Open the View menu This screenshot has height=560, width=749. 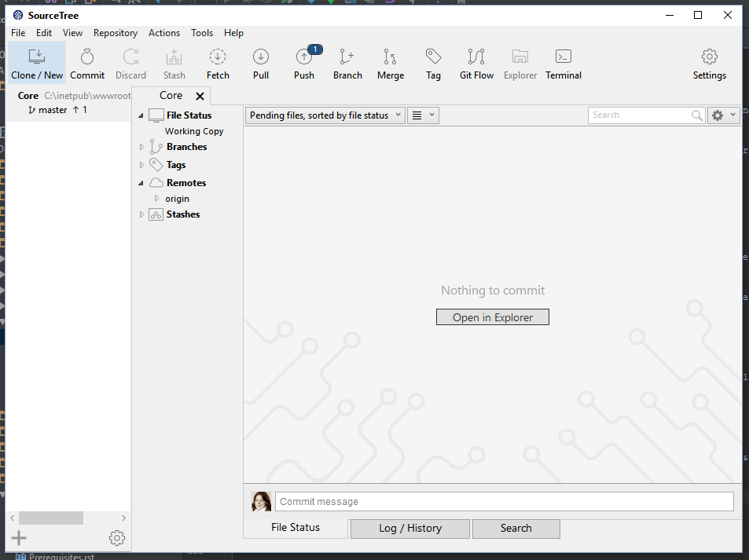(x=72, y=33)
